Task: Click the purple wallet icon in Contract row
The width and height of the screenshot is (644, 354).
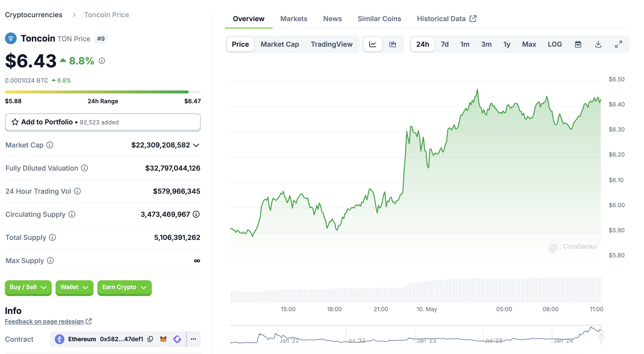Action: pos(177,339)
